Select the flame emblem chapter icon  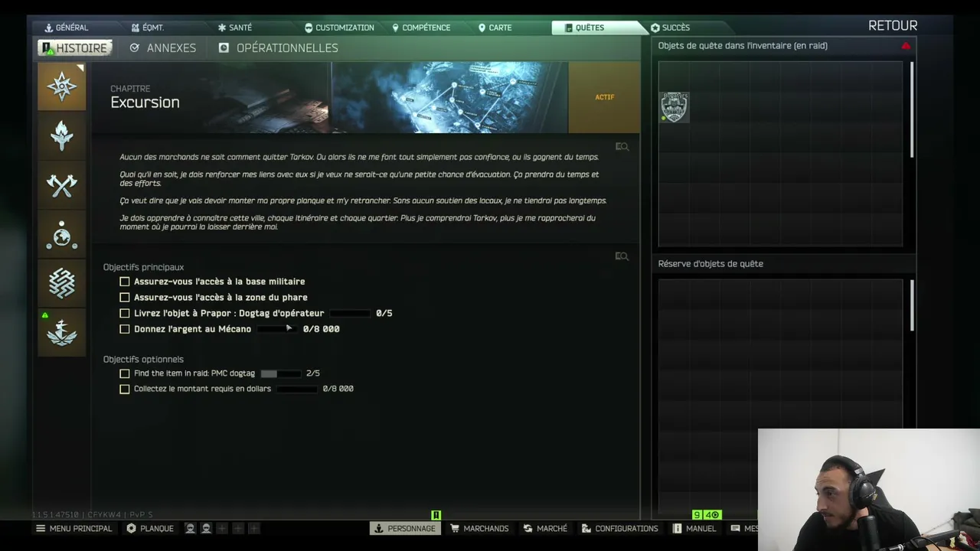pyautogui.click(x=62, y=135)
